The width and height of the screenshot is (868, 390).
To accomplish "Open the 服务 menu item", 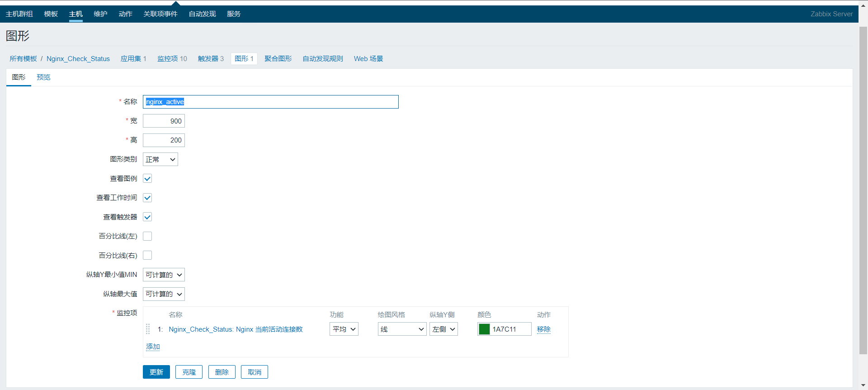I will click(x=234, y=14).
